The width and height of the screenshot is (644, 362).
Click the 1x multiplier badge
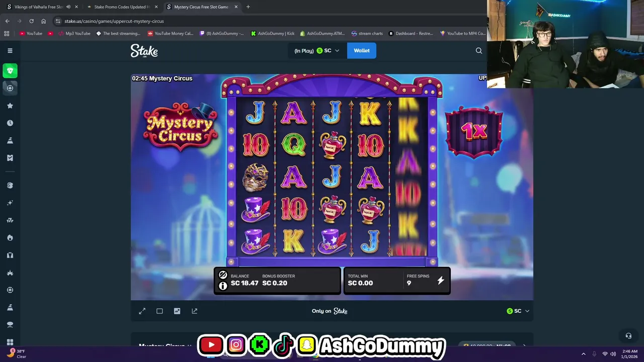(x=474, y=131)
